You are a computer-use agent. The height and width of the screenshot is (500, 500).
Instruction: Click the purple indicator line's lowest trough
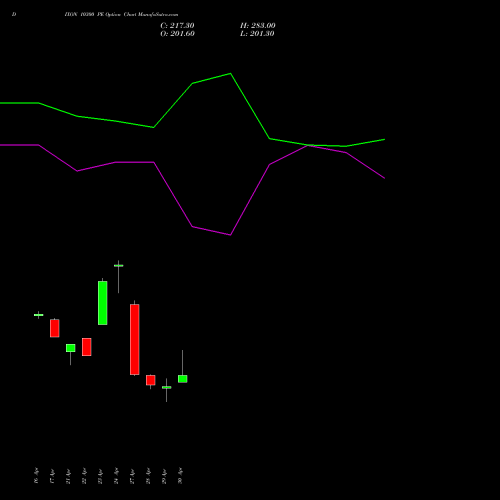(x=230, y=235)
